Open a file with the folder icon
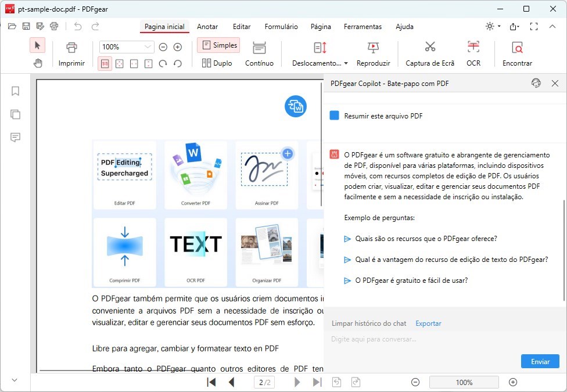Viewport: 567px width, 392px height. point(12,26)
